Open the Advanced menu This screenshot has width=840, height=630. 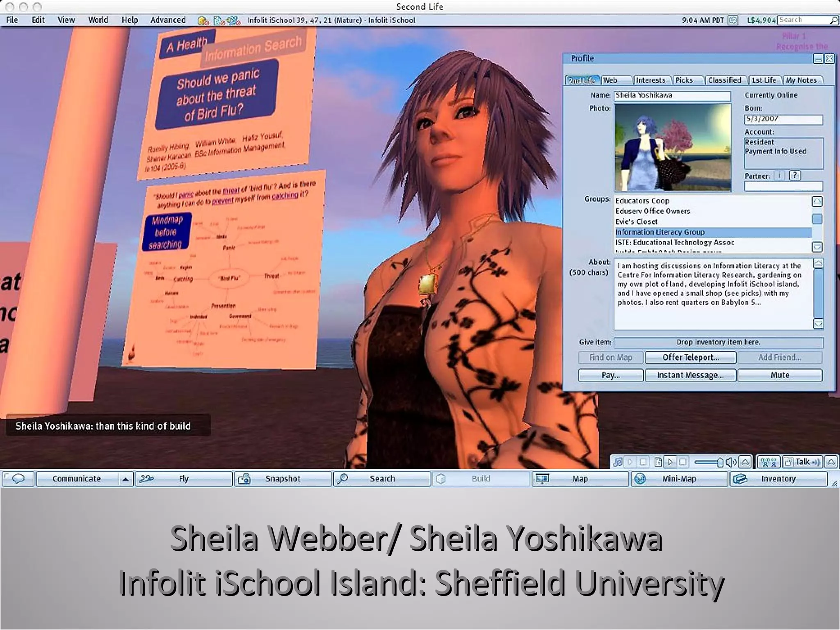pos(168,20)
